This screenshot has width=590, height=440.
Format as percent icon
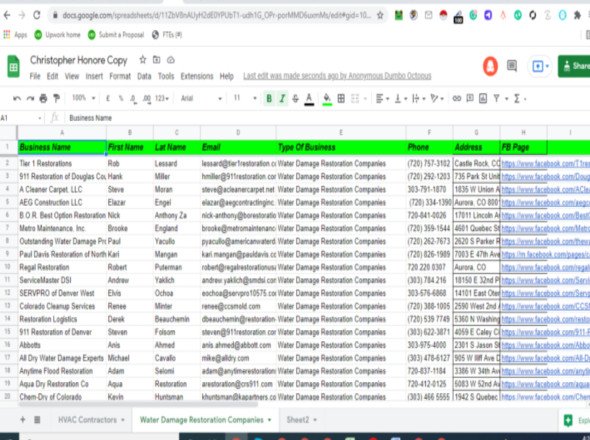point(121,99)
